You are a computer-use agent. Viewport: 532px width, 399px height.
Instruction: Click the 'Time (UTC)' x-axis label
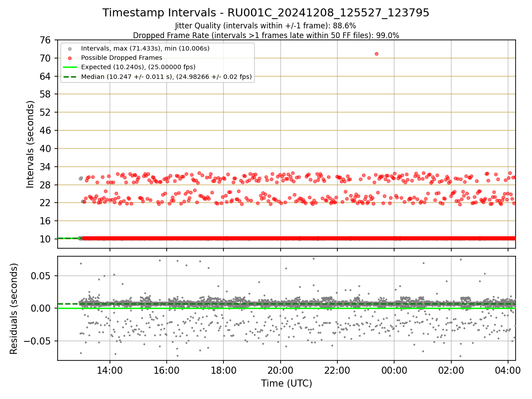pos(286,383)
